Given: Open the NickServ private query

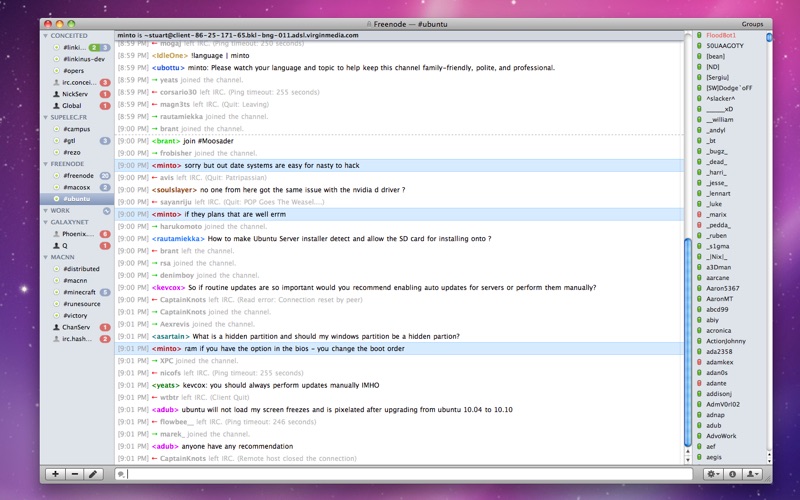Looking at the screenshot, I should coord(77,94).
